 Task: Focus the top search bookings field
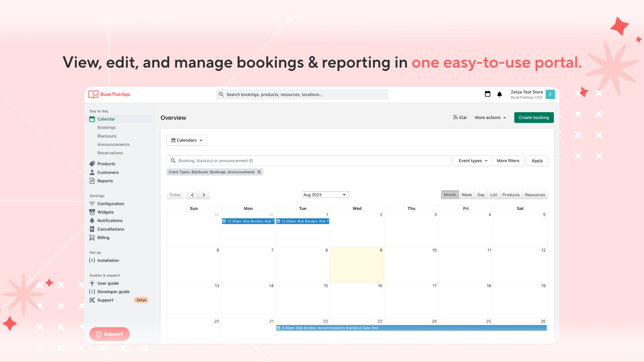[302, 95]
